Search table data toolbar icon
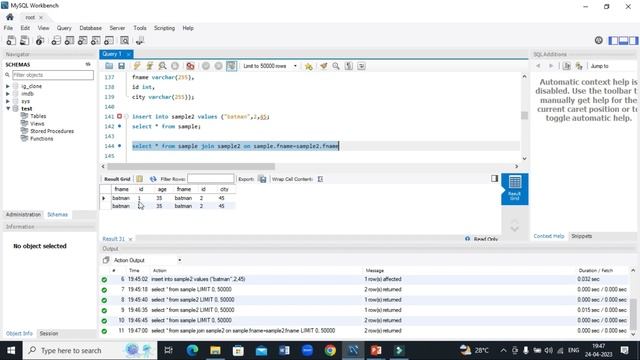 [x=124, y=40]
